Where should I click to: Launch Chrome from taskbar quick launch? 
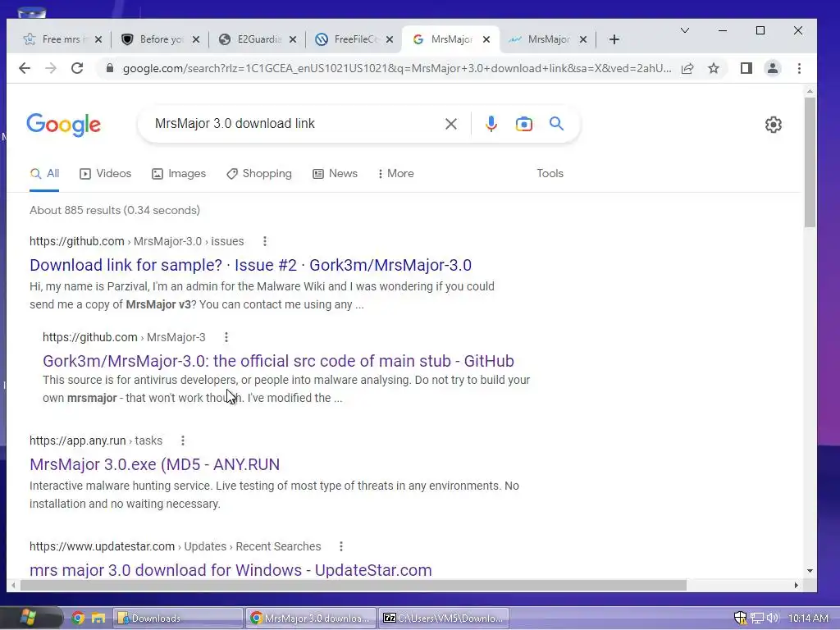(x=78, y=619)
